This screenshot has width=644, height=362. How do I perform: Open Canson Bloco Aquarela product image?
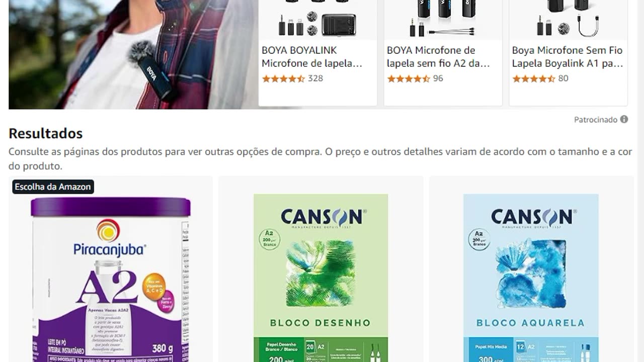click(x=531, y=278)
